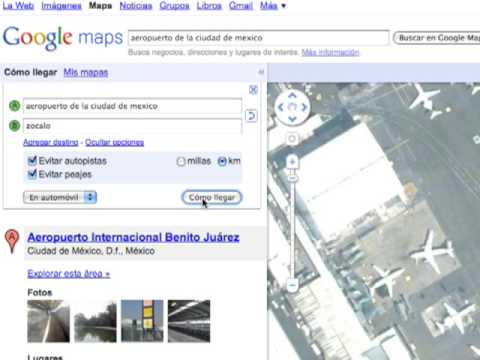480x360 pixels.
Task: Pan the map down with the arrow
Action: coord(292,118)
